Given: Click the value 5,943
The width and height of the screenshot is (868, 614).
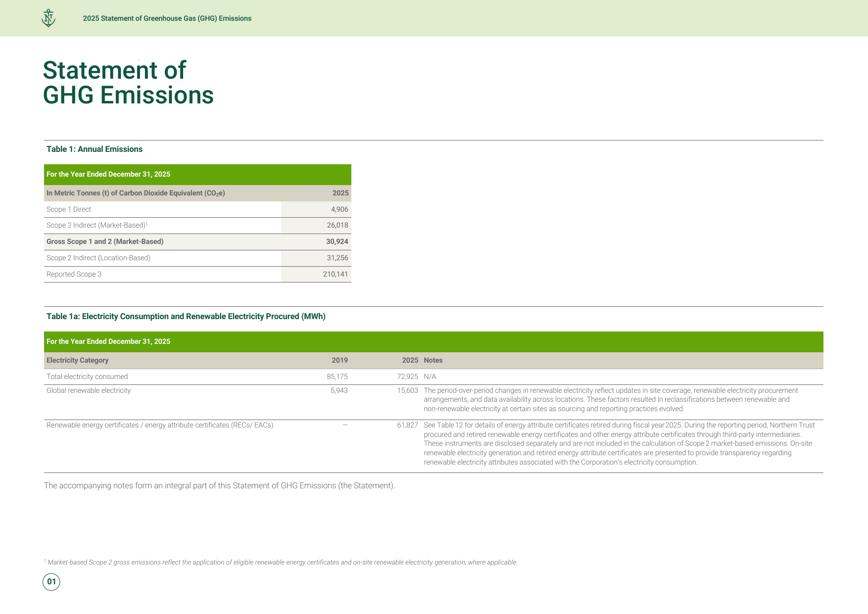Looking at the screenshot, I should (339, 390).
